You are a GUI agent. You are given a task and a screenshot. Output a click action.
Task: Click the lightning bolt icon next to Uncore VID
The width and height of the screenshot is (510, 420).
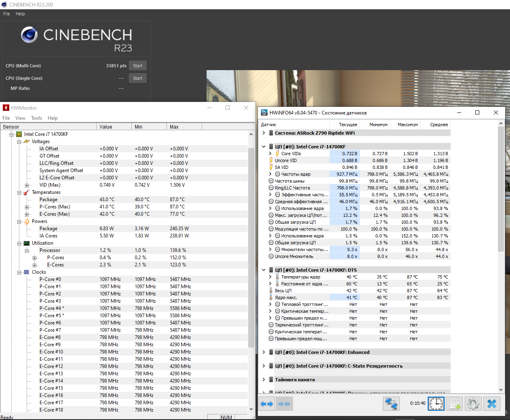271,160
